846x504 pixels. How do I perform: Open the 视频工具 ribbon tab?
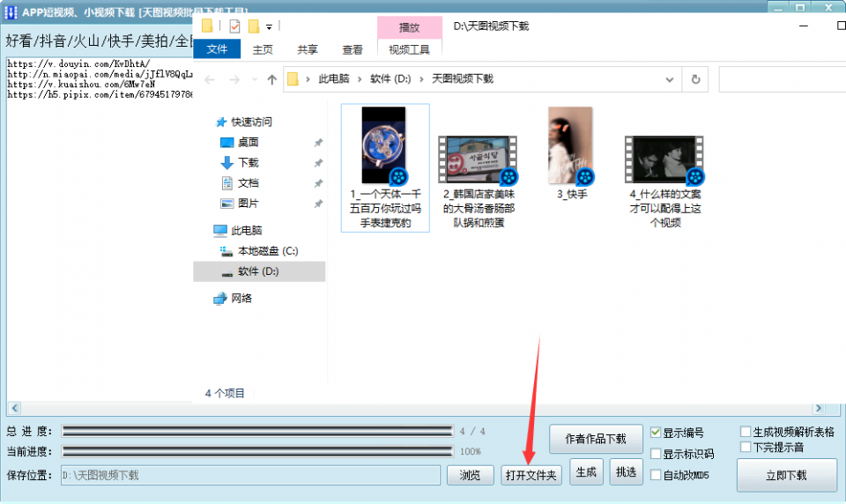(410, 49)
